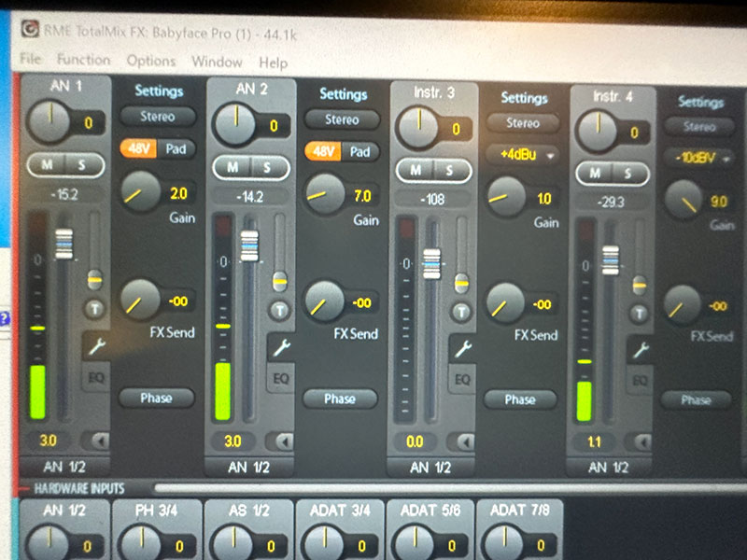Image resolution: width=747 pixels, height=560 pixels.
Task: Collapse AN 1 settings with the arrow button
Action: (x=95, y=441)
